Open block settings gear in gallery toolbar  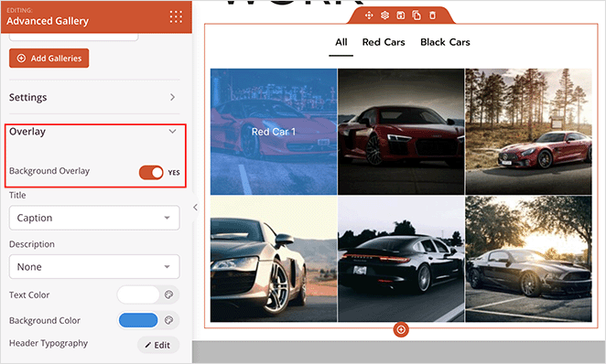(x=384, y=15)
